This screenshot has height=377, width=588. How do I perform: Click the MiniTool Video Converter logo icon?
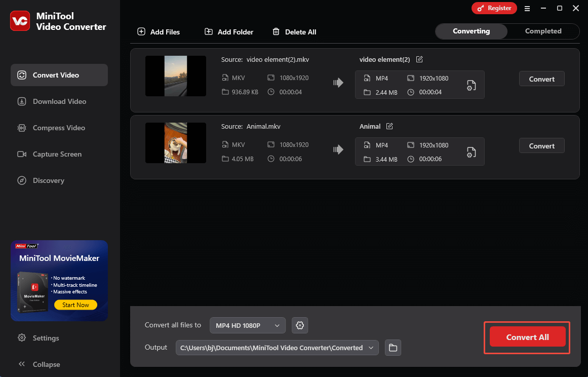click(20, 21)
